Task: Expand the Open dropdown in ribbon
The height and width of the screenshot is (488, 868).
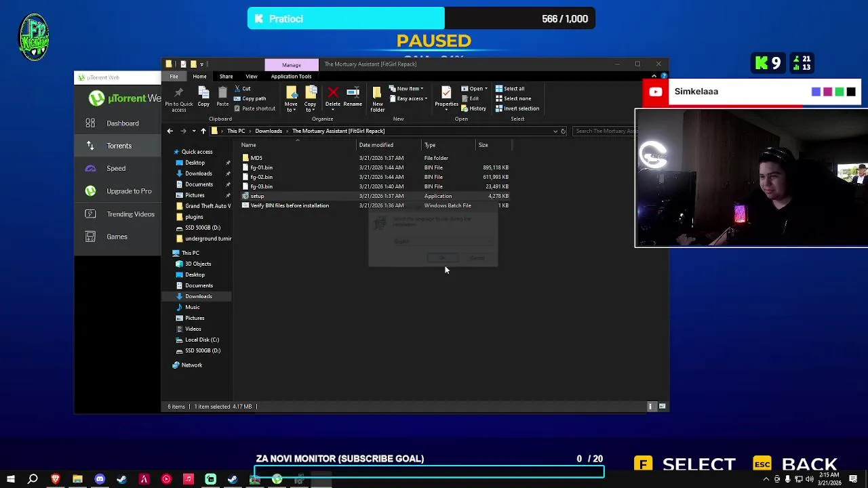Action: [x=474, y=89]
